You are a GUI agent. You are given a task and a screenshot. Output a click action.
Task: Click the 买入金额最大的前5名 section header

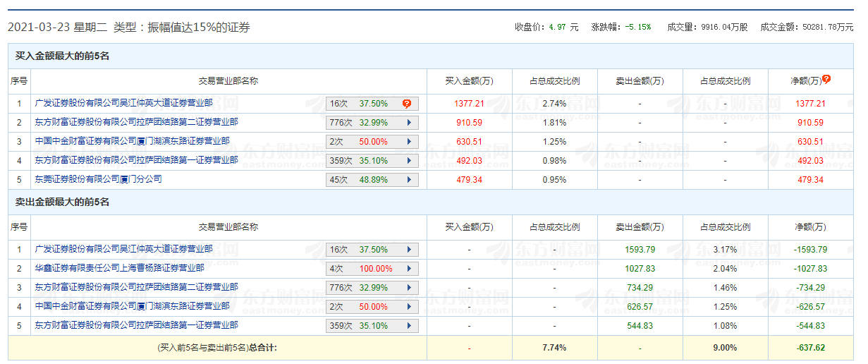[62, 56]
